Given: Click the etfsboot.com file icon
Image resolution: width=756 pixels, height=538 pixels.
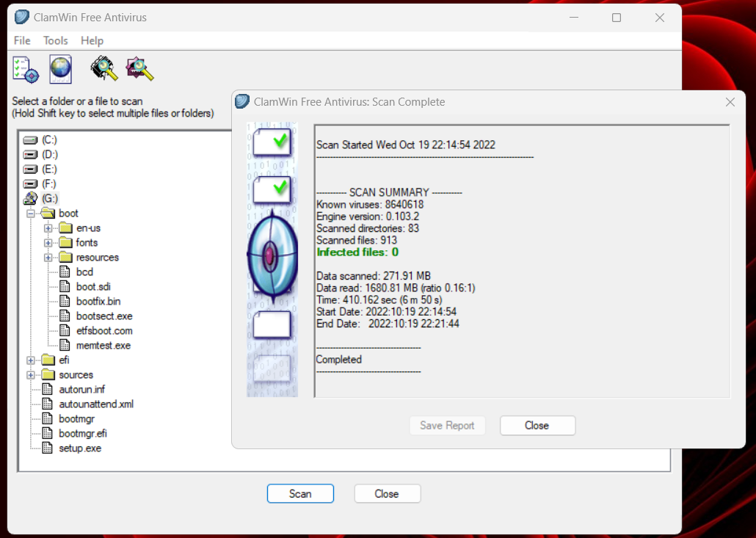Looking at the screenshot, I should 65,331.
